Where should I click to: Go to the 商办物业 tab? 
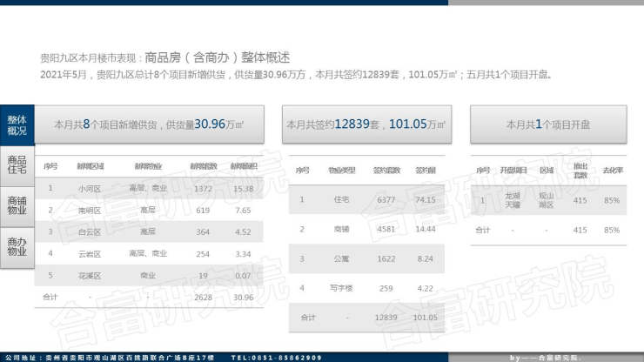(x=17, y=247)
